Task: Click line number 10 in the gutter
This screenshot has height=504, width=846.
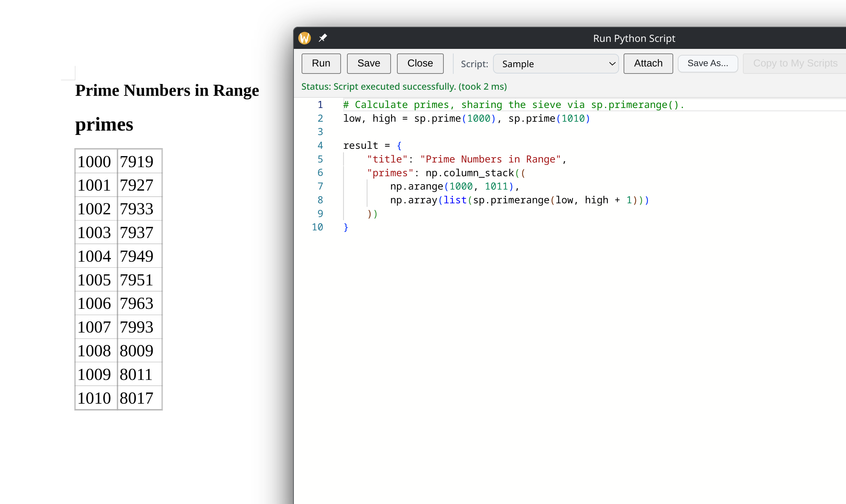Action: coord(317,227)
